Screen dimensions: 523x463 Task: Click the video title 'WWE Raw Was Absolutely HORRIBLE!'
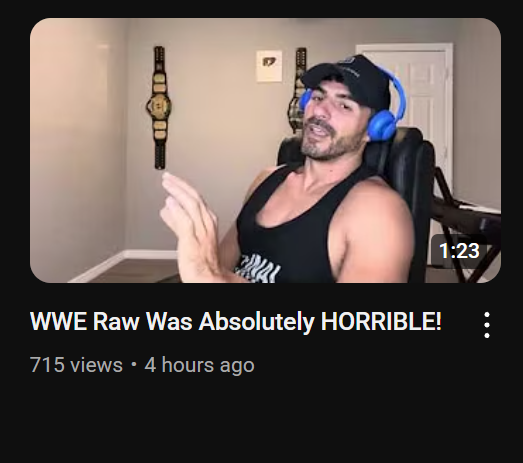tap(235, 322)
